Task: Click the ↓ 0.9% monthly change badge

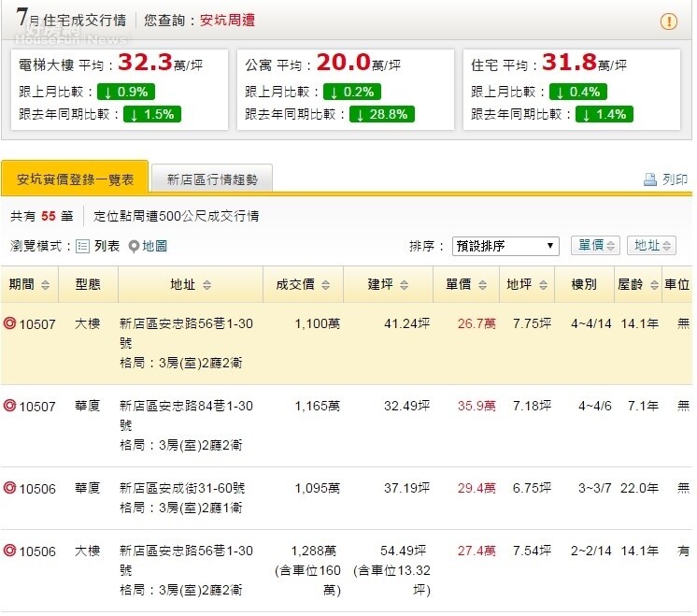Action: coord(126,92)
